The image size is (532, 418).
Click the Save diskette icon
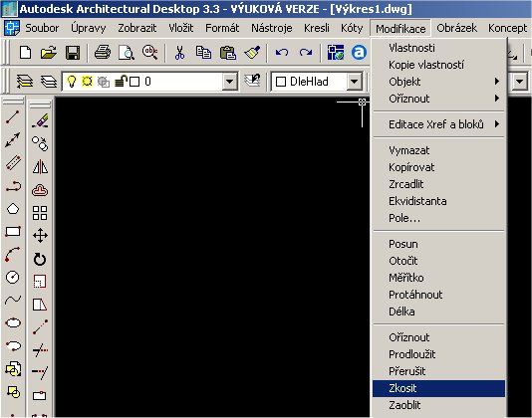pyautogui.click(x=73, y=53)
